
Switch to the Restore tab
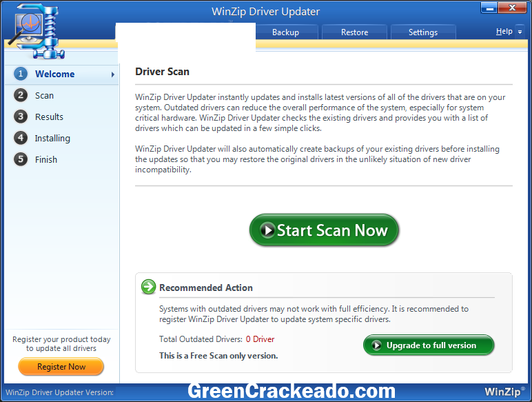pos(354,32)
